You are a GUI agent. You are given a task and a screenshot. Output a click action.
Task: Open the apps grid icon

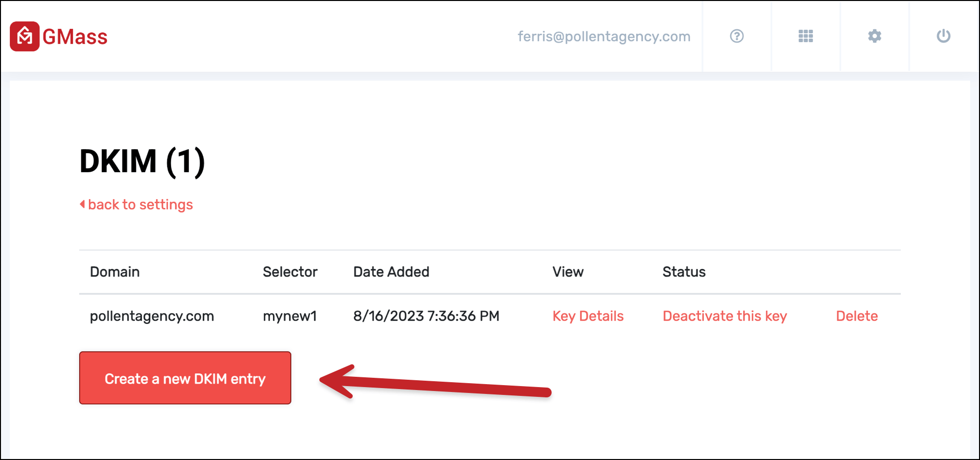(x=805, y=36)
